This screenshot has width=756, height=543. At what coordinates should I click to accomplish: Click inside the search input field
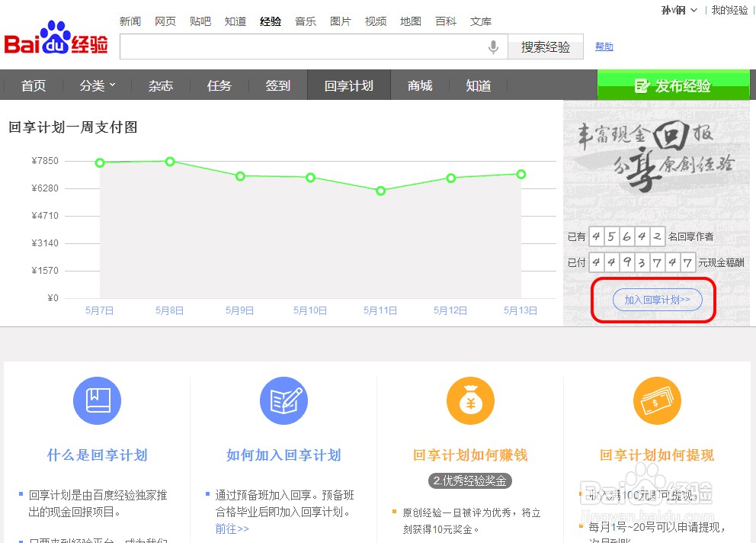click(x=305, y=47)
